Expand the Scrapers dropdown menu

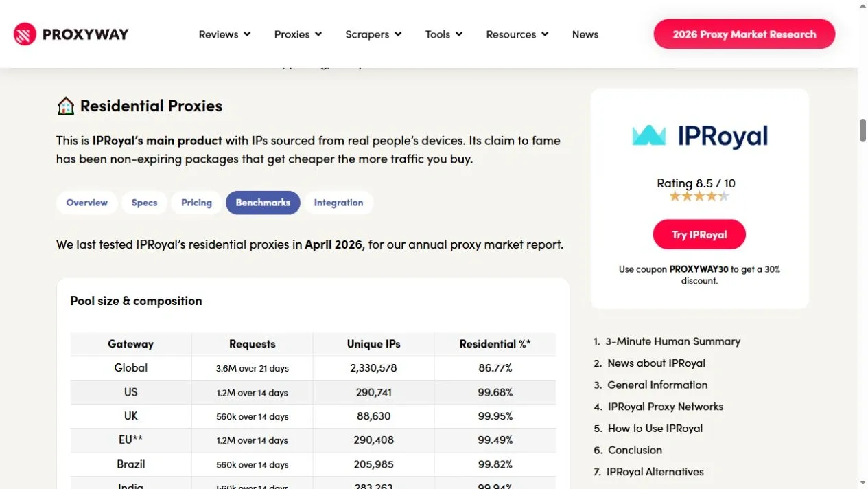point(373,34)
